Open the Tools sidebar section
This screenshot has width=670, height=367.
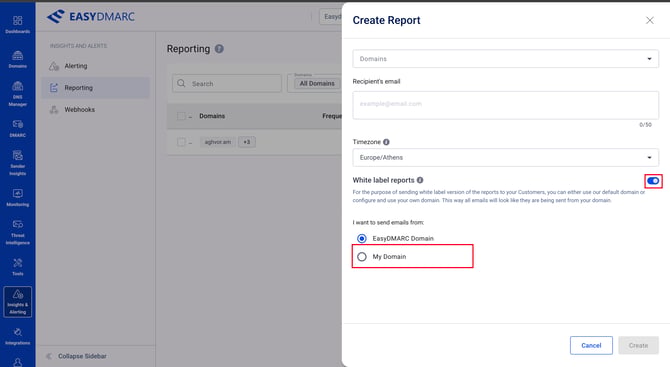click(x=18, y=267)
